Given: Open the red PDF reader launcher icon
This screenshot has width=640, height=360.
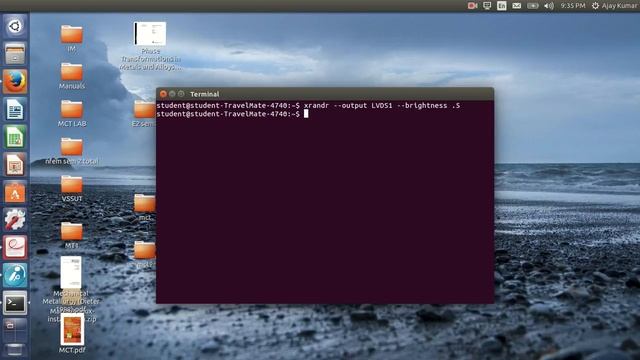Looking at the screenshot, I should [x=15, y=248].
